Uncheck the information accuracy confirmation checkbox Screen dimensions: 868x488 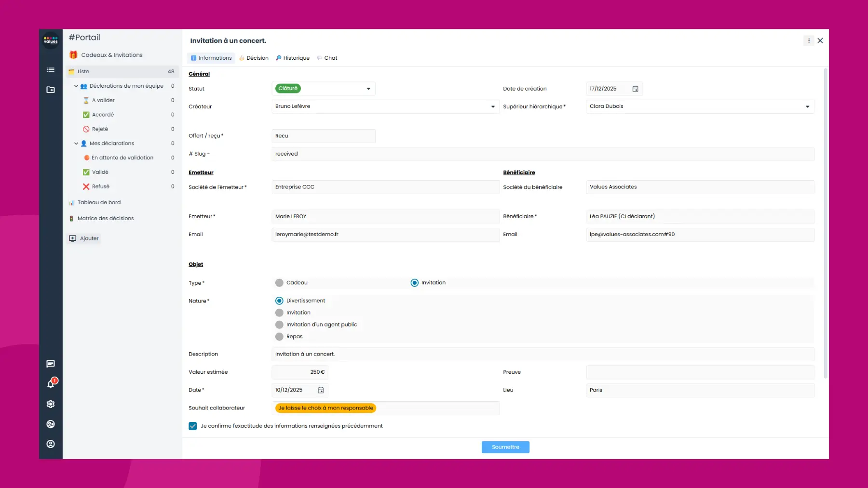tap(192, 426)
